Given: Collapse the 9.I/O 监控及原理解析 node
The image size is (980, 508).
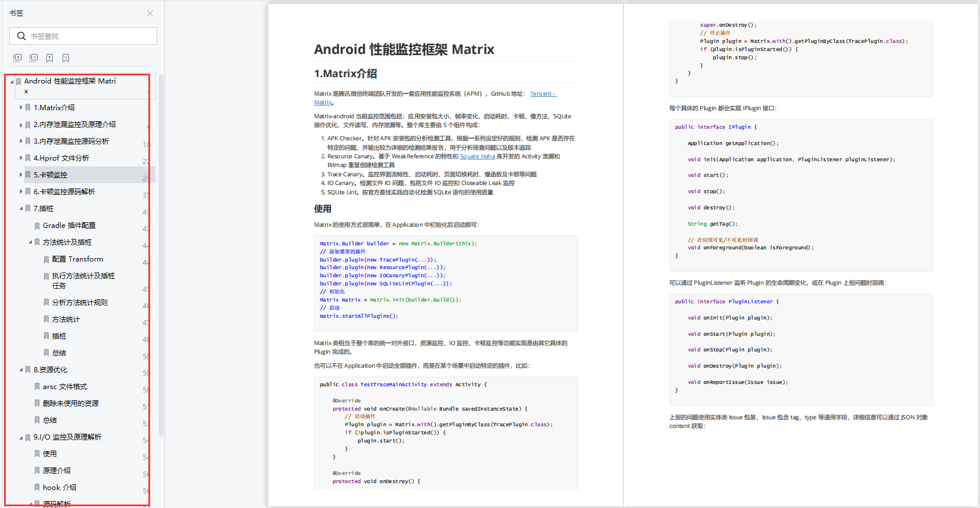Looking at the screenshot, I should (x=21, y=437).
